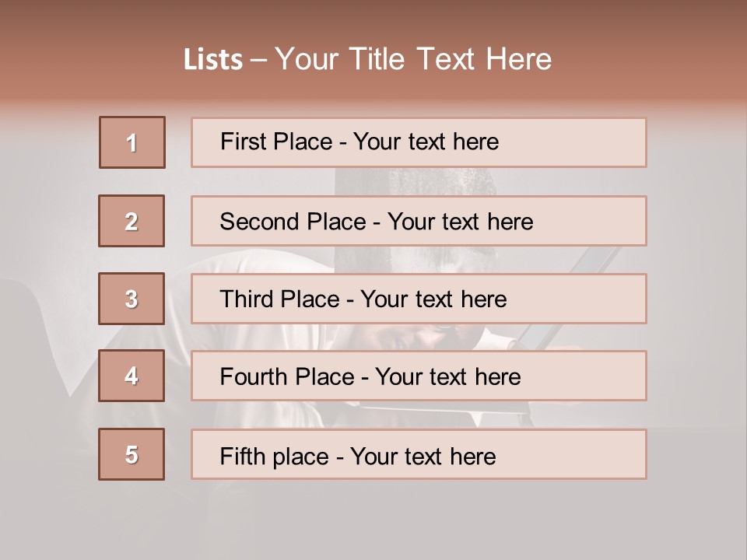Click the words "Fourth Place" in its bar
Viewport: 747px width, 560px height.
[287, 376]
